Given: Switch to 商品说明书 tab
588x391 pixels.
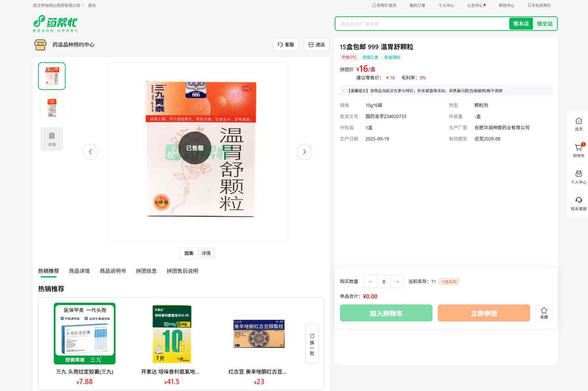Looking at the screenshot, I should [113, 271].
